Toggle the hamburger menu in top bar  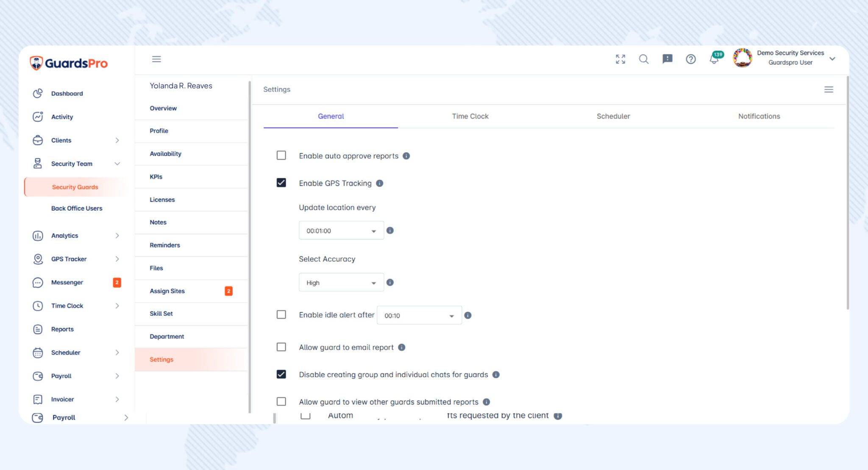pyautogui.click(x=156, y=59)
